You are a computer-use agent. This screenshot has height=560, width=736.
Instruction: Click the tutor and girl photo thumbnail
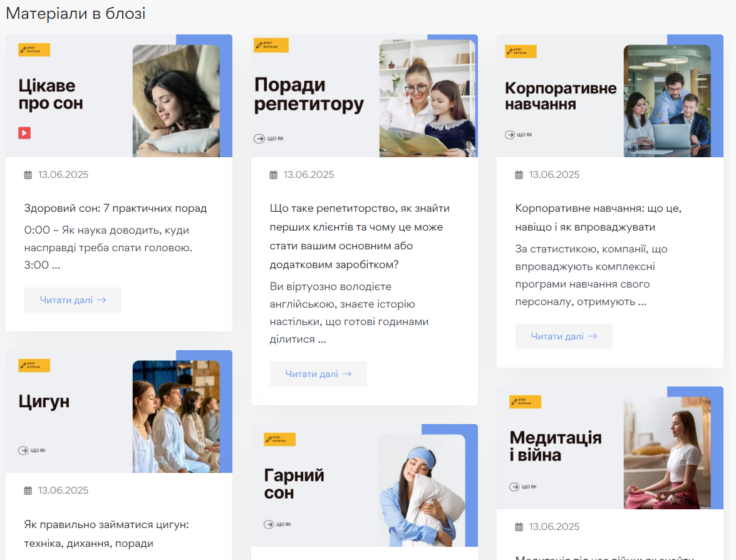(427, 98)
